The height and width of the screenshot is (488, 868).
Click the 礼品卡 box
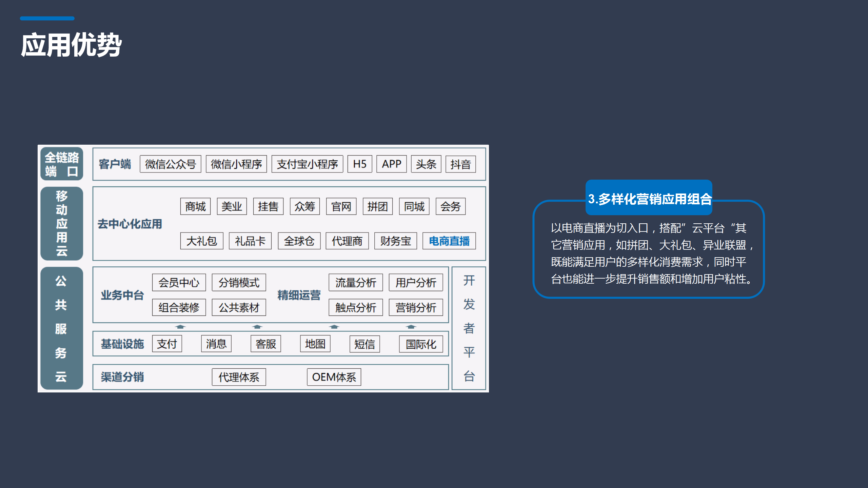coord(250,241)
